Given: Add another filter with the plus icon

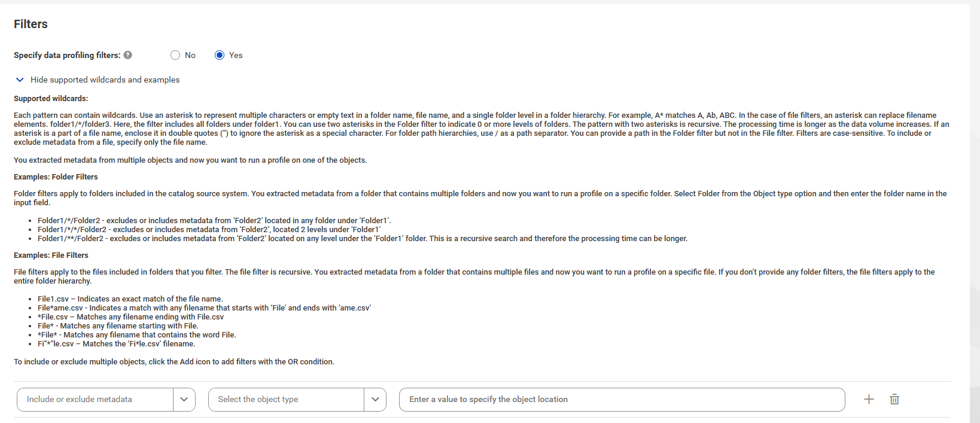Looking at the screenshot, I should click(869, 399).
